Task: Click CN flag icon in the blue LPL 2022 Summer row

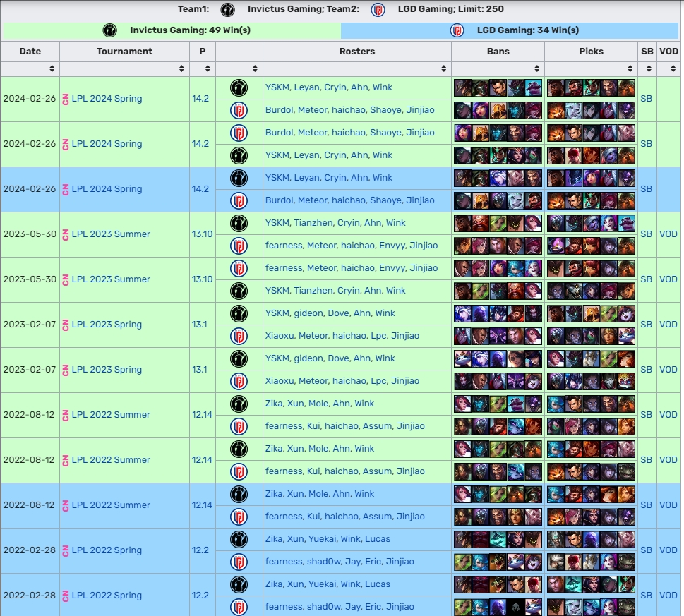Action: 66,505
